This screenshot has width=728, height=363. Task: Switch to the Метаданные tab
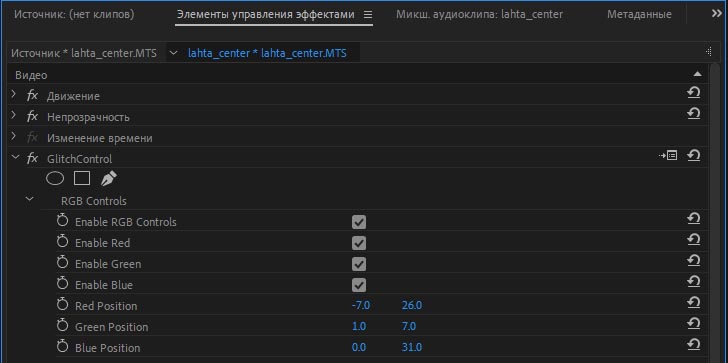(639, 14)
